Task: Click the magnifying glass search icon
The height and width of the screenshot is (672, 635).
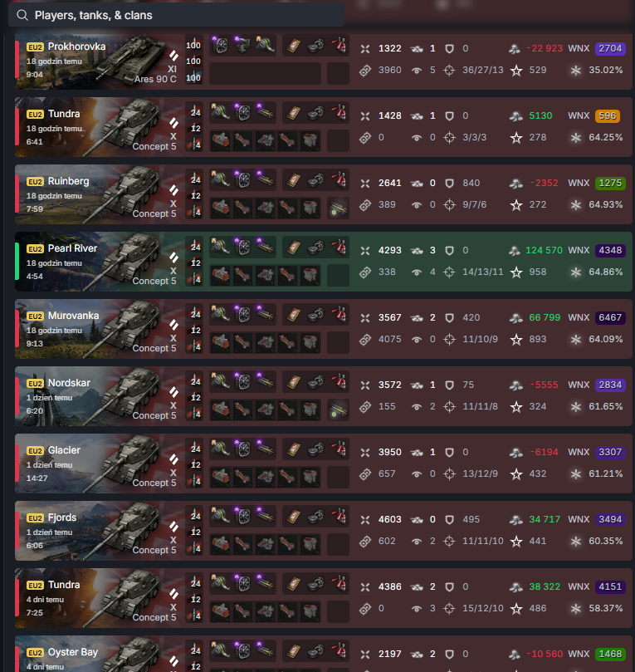Action: click(x=22, y=16)
